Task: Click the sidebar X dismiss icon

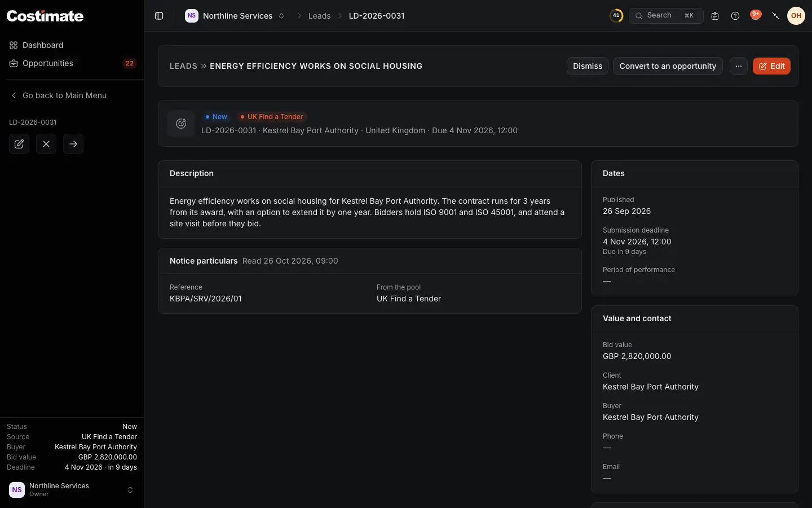Action: 46,144
